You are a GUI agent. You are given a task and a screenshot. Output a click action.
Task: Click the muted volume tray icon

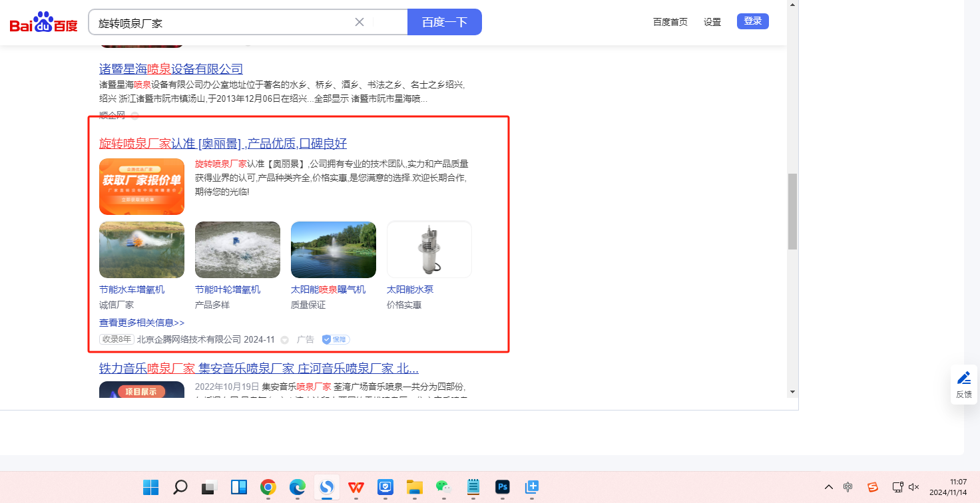click(914, 487)
